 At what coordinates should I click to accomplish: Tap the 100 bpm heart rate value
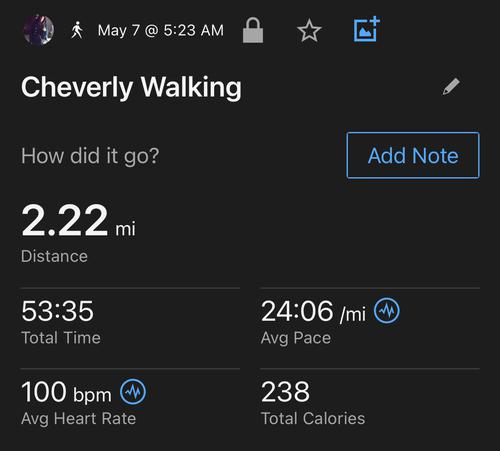pos(66,392)
